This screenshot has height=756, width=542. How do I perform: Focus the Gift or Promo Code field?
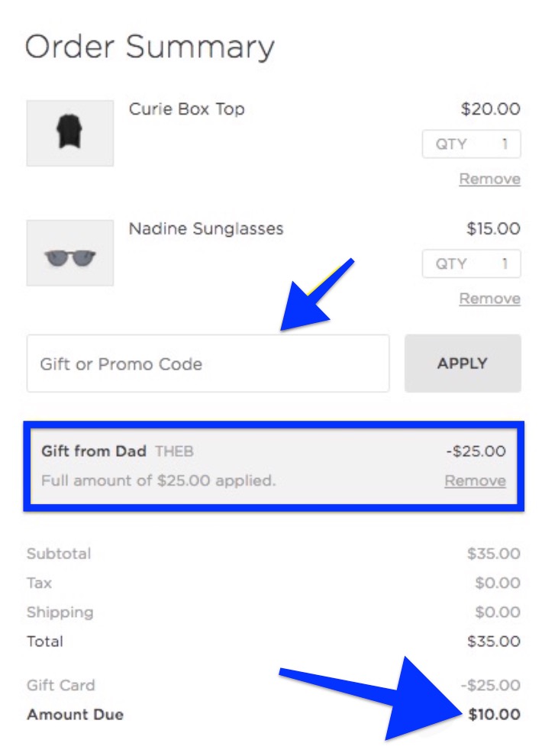(x=208, y=363)
